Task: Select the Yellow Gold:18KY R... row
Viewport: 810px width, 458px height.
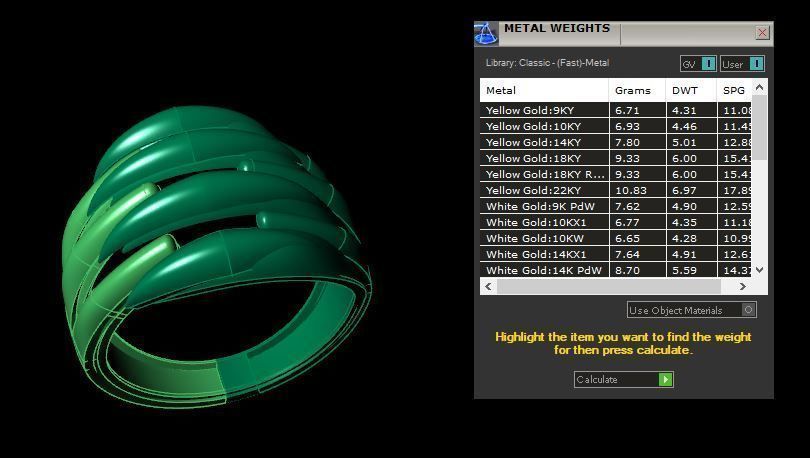Action: click(x=616, y=174)
